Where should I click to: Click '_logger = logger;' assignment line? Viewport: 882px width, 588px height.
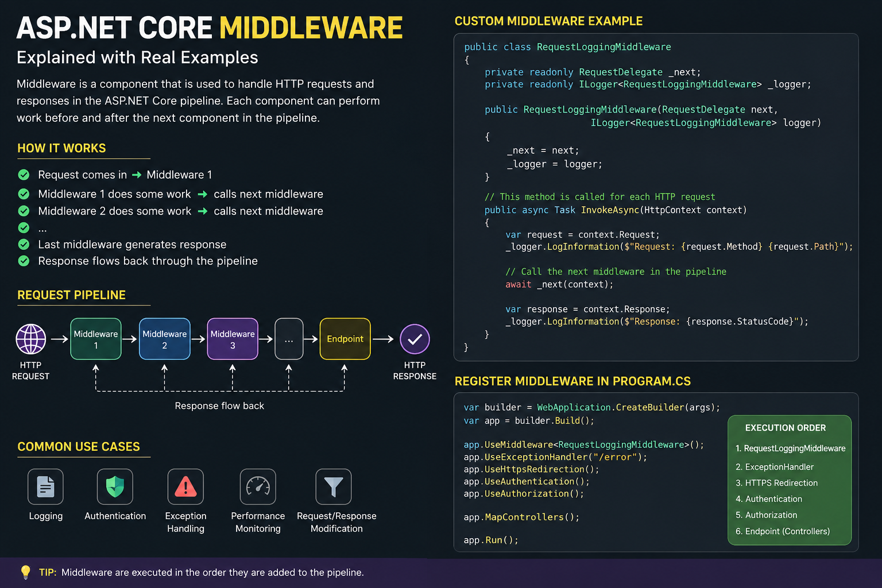coord(554,164)
